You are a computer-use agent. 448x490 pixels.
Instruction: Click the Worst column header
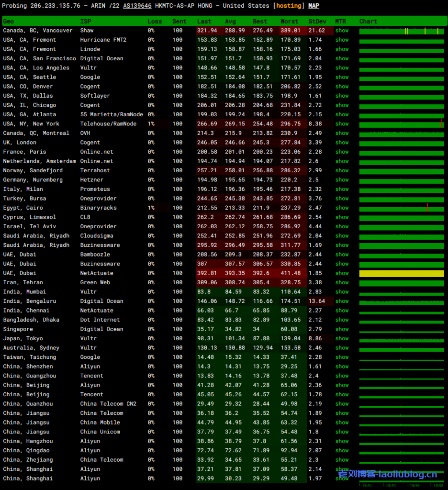point(289,22)
